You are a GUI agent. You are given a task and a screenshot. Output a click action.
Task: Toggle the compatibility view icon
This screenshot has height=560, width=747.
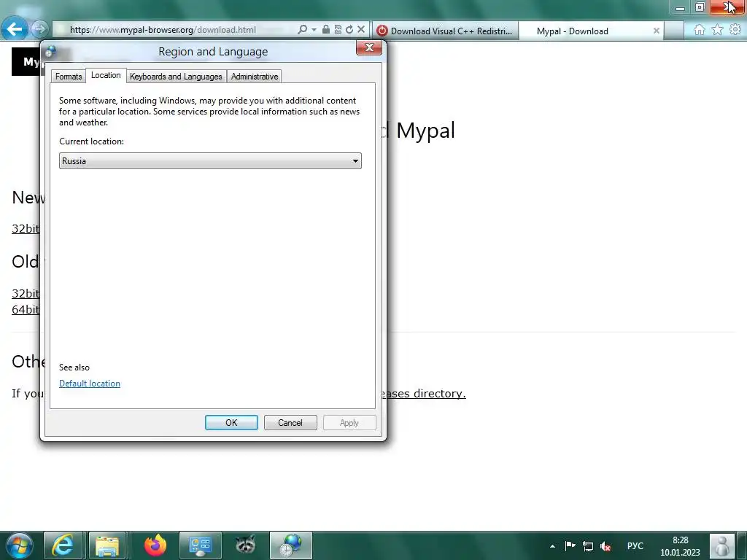coord(338,29)
